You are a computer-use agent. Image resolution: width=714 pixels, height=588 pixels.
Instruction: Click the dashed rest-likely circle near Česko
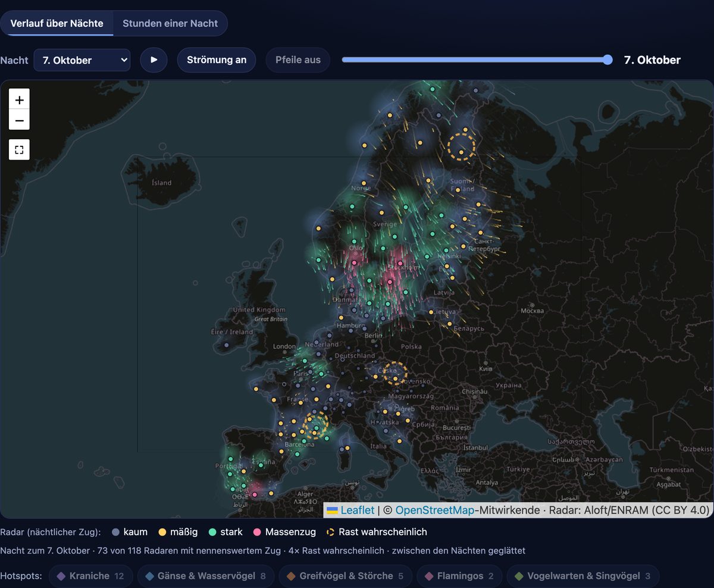pos(395,373)
